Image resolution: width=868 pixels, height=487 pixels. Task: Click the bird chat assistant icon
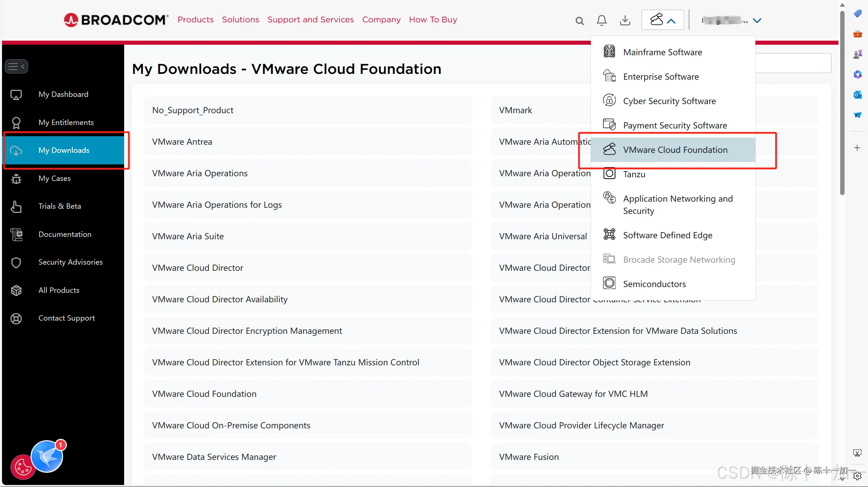tap(47, 456)
